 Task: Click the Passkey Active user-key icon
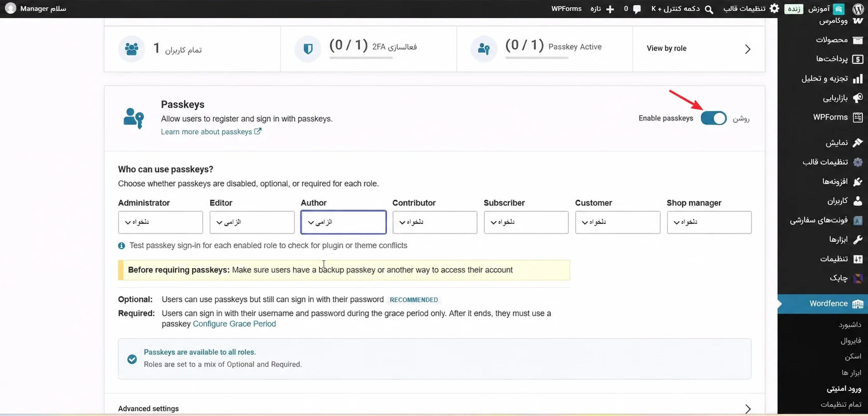484,49
